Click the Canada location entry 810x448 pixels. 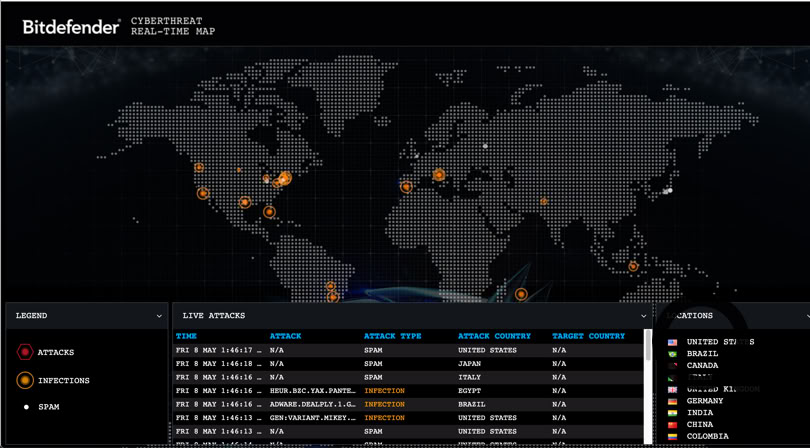[702, 366]
